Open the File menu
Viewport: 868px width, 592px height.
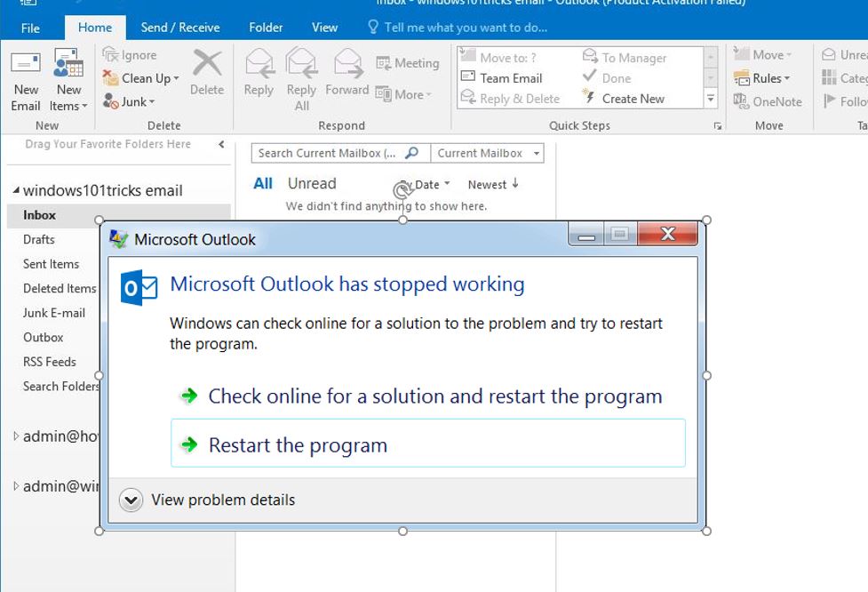point(30,27)
